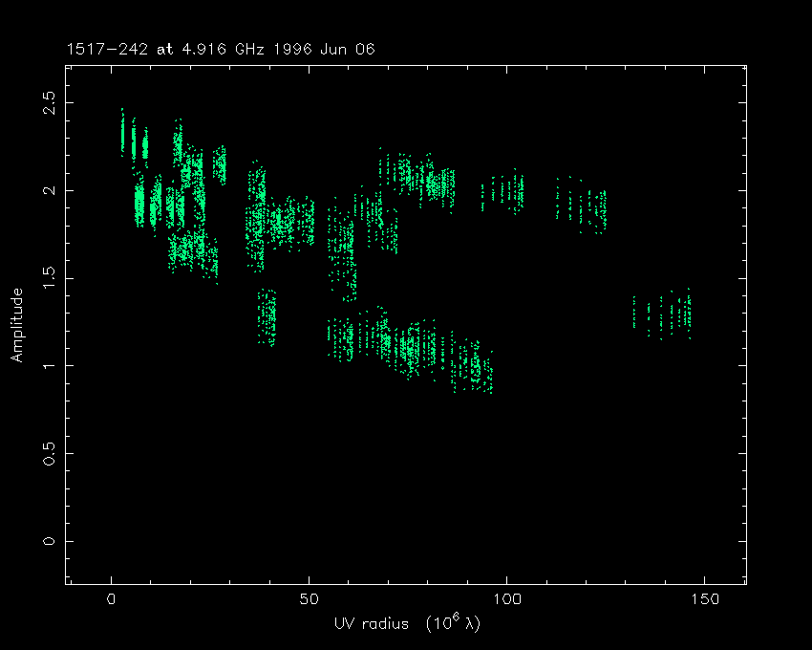This screenshot has height=650, width=812.
Task: Click the y-axis tick label '0.5'
Action: tap(51, 453)
